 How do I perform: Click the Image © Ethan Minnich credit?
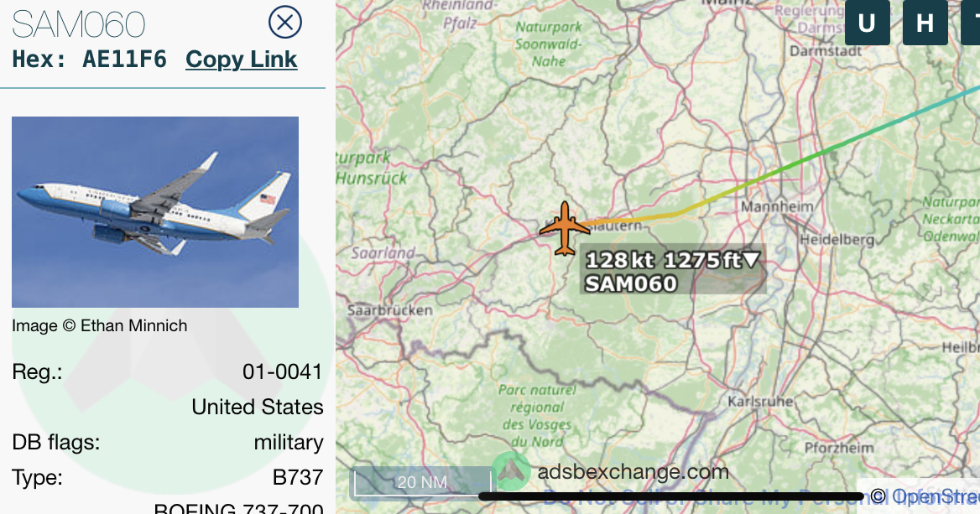[x=99, y=326]
